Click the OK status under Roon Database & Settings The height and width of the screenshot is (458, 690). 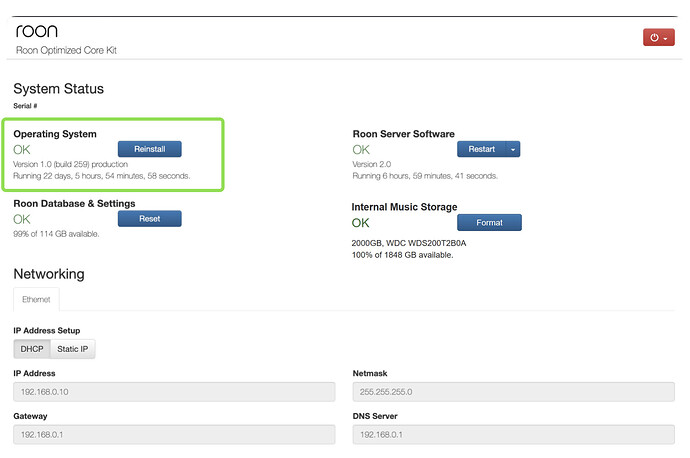pos(22,219)
